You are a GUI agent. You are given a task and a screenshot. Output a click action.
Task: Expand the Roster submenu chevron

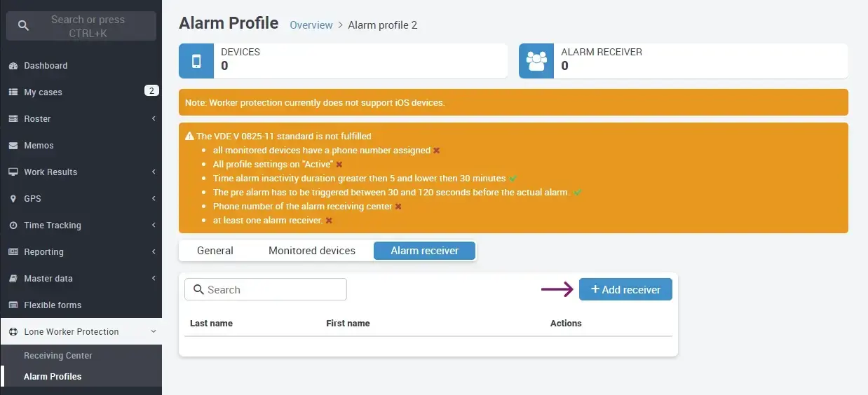[154, 119]
